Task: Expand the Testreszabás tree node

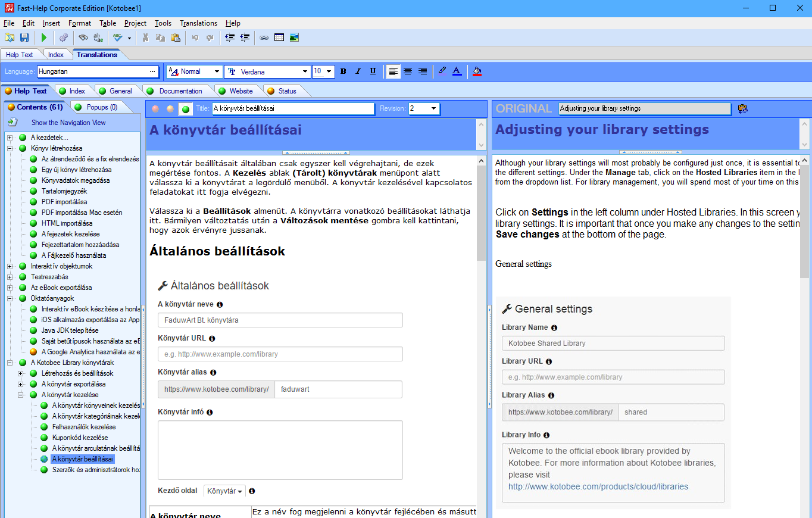Action: click(x=10, y=277)
